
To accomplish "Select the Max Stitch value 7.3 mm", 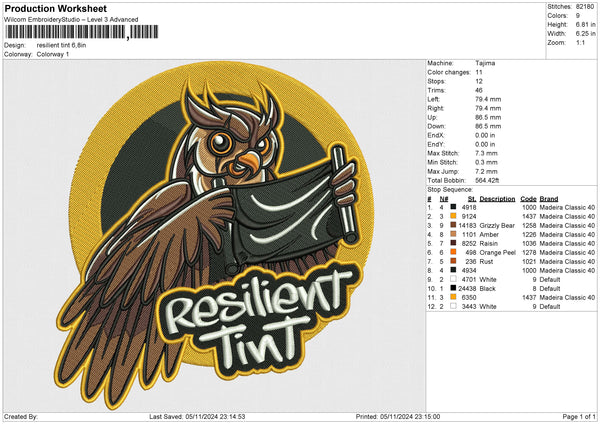I will pos(486,153).
